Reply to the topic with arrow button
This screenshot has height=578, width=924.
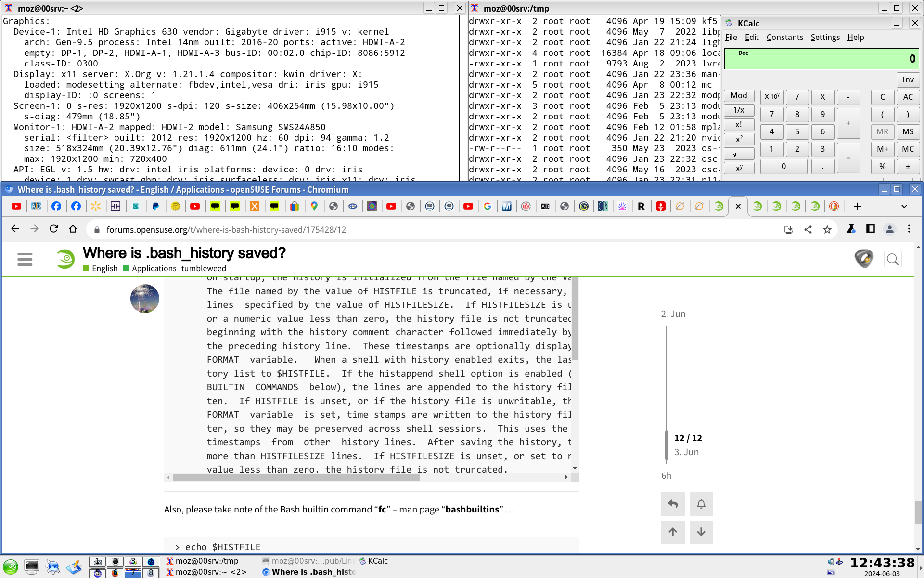point(673,504)
